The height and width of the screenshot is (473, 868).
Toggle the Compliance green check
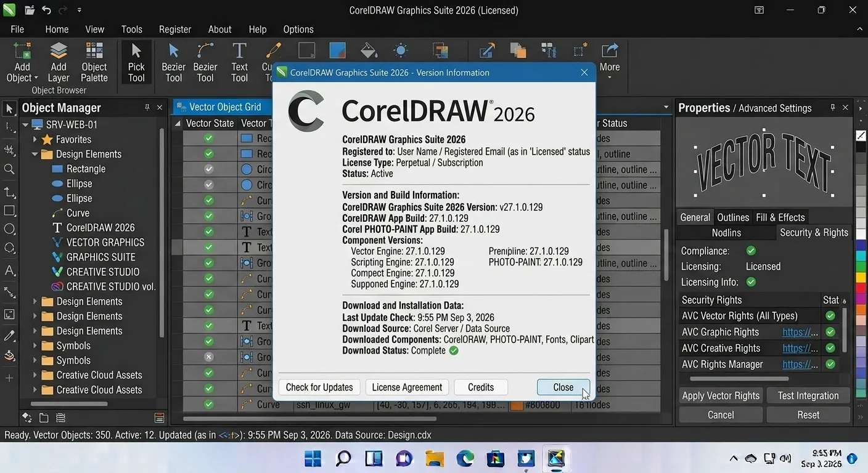pos(751,251)
